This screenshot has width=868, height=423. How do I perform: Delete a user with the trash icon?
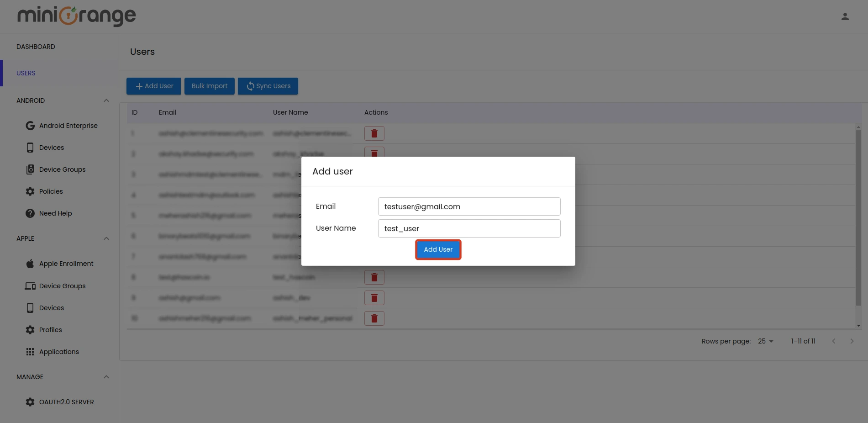pos(374,133)
